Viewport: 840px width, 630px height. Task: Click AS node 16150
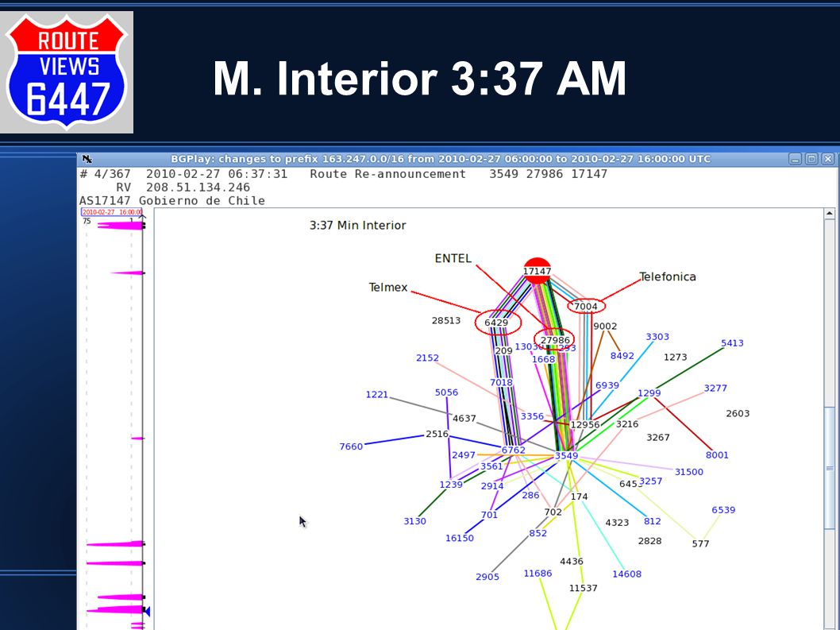pos(460,539)
